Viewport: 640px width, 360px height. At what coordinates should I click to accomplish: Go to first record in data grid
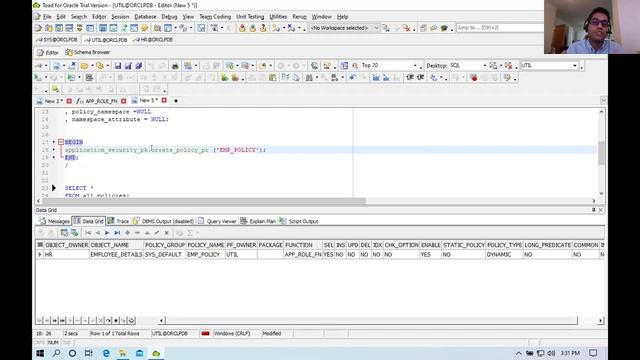(x=88, y=233)
